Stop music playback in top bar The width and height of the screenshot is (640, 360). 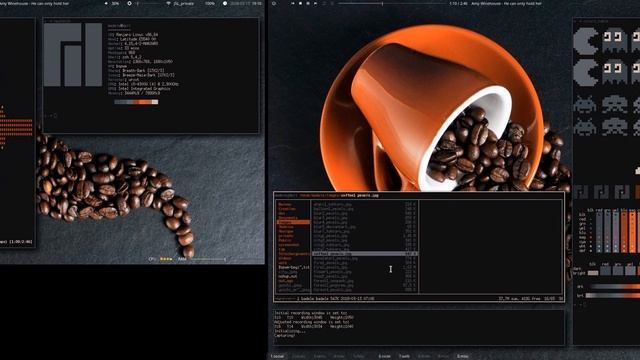point(300,3)
